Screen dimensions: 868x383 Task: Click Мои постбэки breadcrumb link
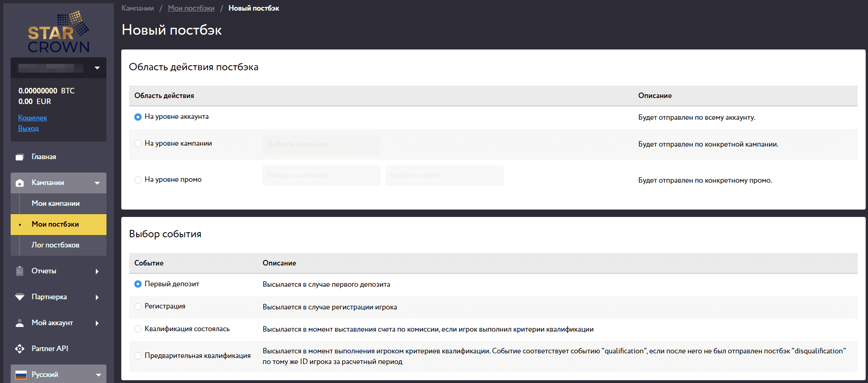pos(191,8)
